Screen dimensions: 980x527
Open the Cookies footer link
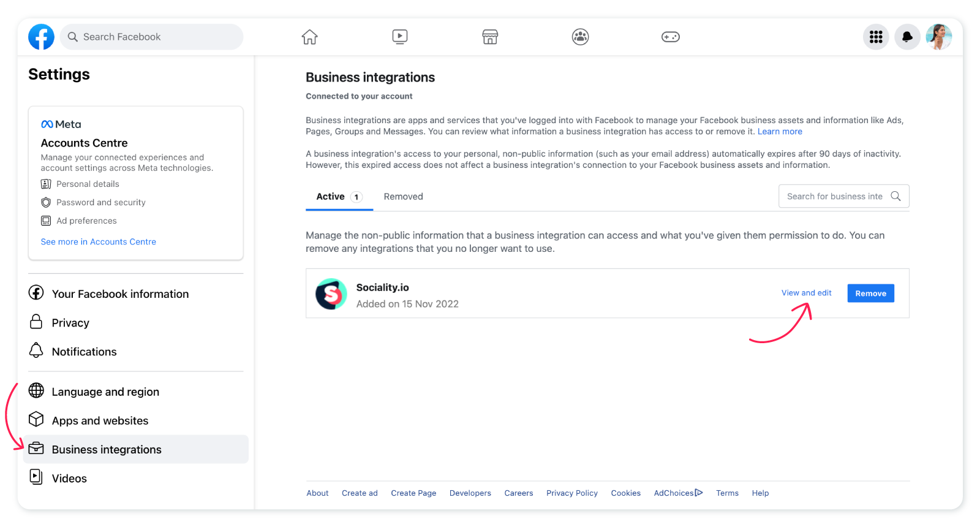pyautogui.click(x=625, y=493)
